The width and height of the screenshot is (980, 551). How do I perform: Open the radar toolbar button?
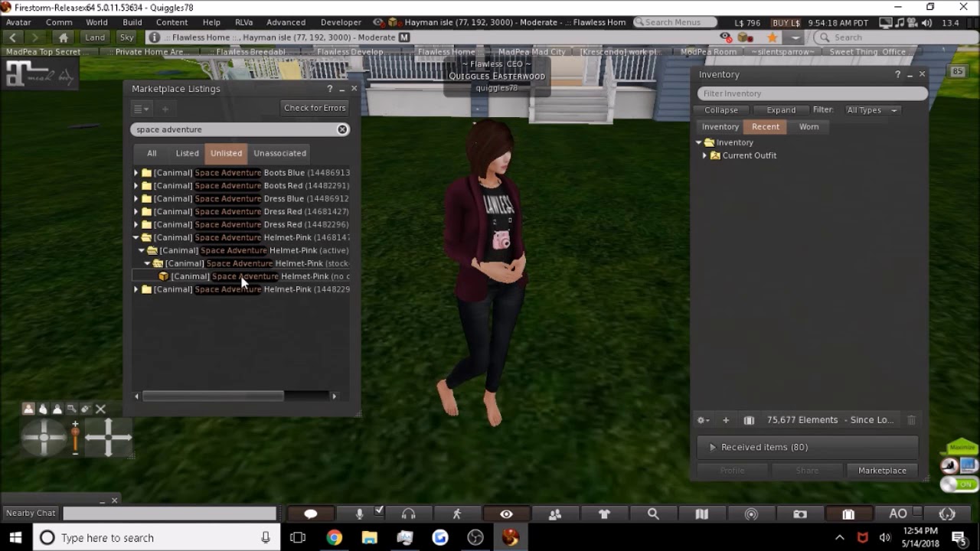[x=751, y=514]
